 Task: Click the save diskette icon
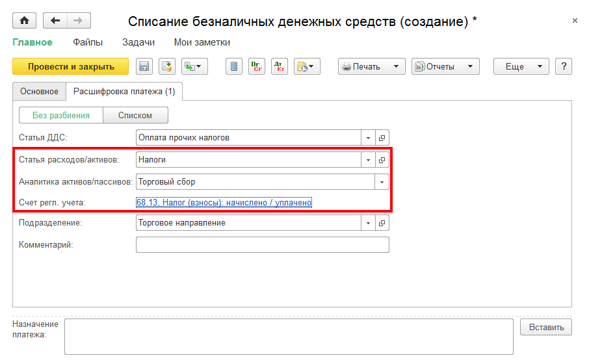pos(144,66)
